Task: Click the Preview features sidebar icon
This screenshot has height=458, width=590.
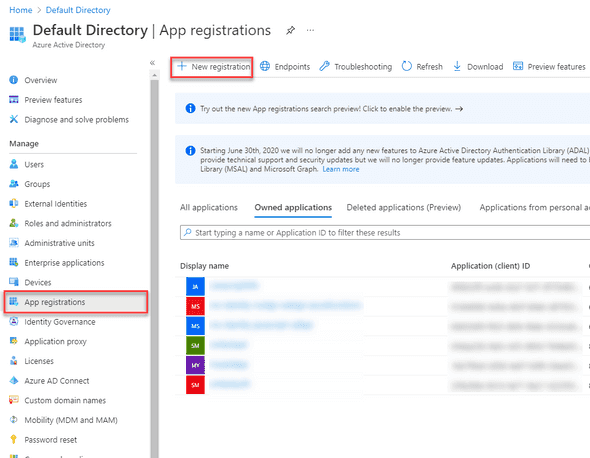Action: (14, 100)
